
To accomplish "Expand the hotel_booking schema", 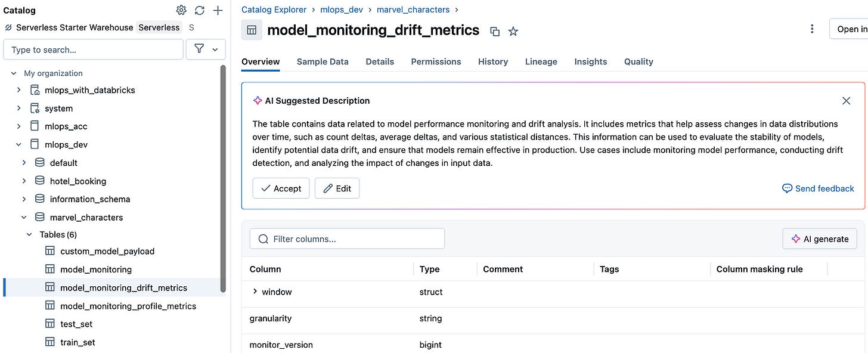I will point(24,181).
